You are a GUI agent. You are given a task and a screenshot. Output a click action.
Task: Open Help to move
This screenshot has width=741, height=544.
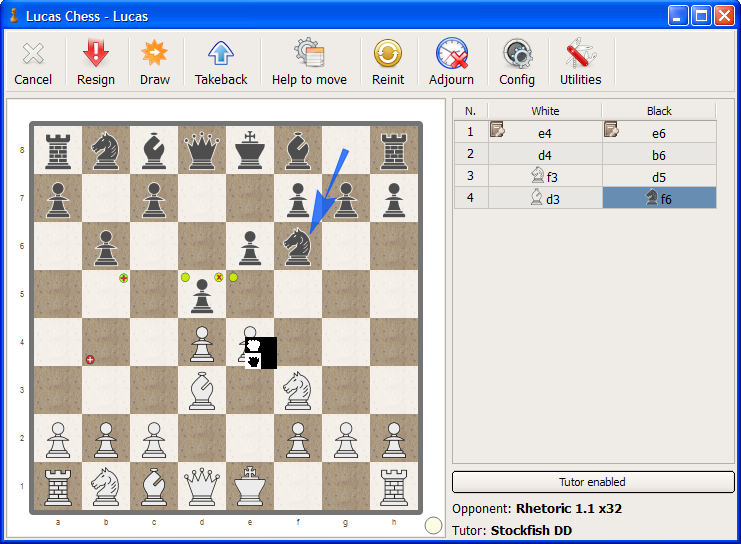(309, 63)
